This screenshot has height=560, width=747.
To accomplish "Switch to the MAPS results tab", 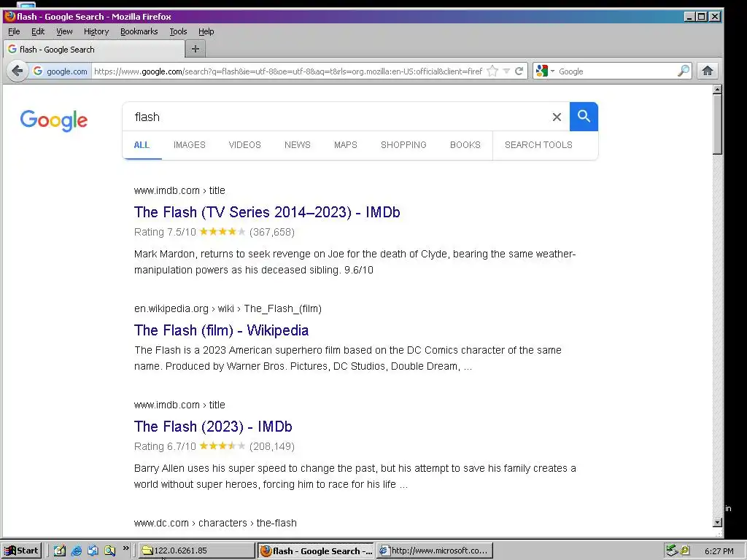I will point(345,145).
